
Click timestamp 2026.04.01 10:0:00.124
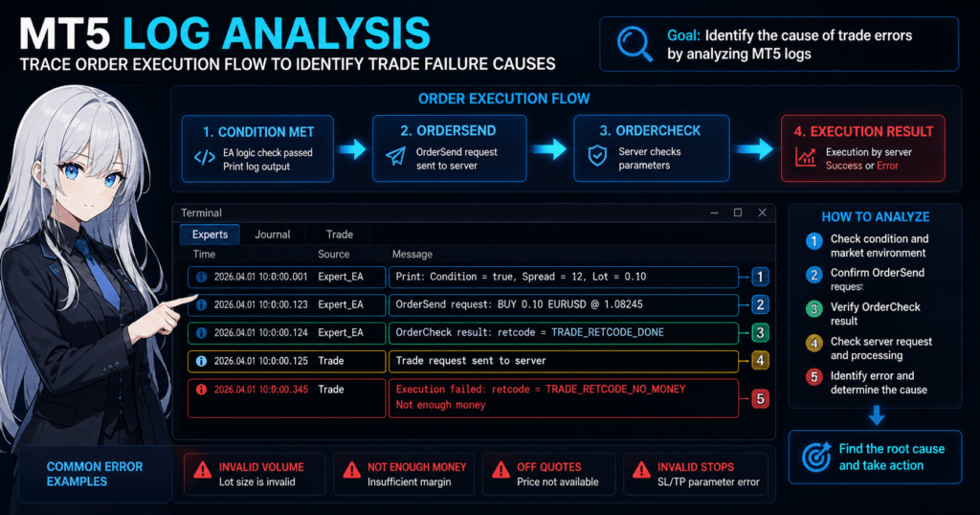click(x=260, y=333)
